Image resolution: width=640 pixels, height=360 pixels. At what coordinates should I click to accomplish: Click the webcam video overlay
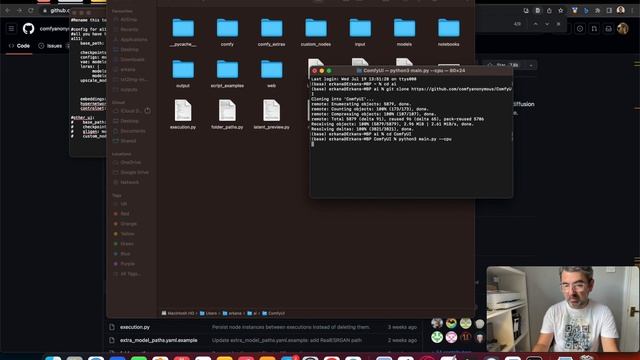click(x=562, y=309)
